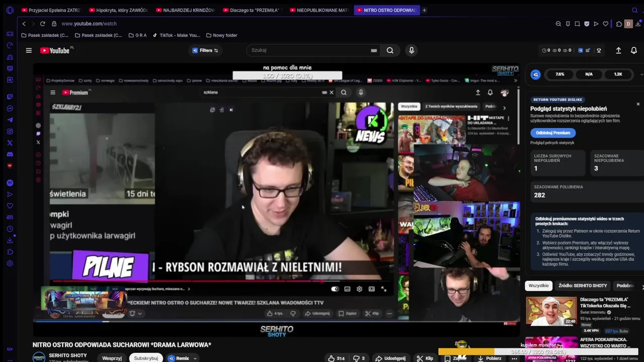Save the video with the Zapisz button
644x362 pixels.
[455, 358]
